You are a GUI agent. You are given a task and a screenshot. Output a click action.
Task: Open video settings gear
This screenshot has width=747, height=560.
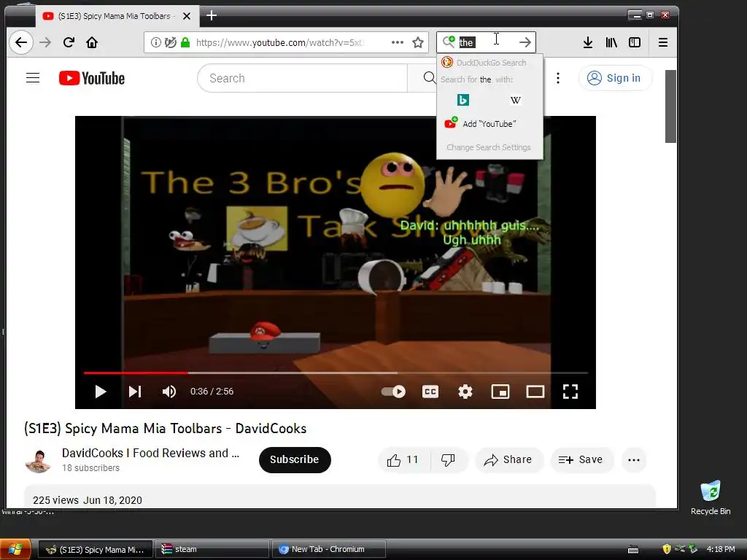click(465, 392)
